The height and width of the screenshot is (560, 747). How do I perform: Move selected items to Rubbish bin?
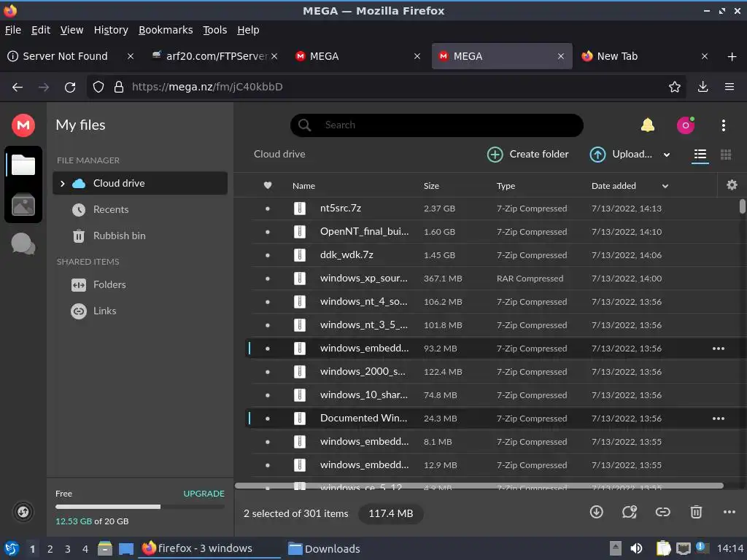click(x=696, y=512)
